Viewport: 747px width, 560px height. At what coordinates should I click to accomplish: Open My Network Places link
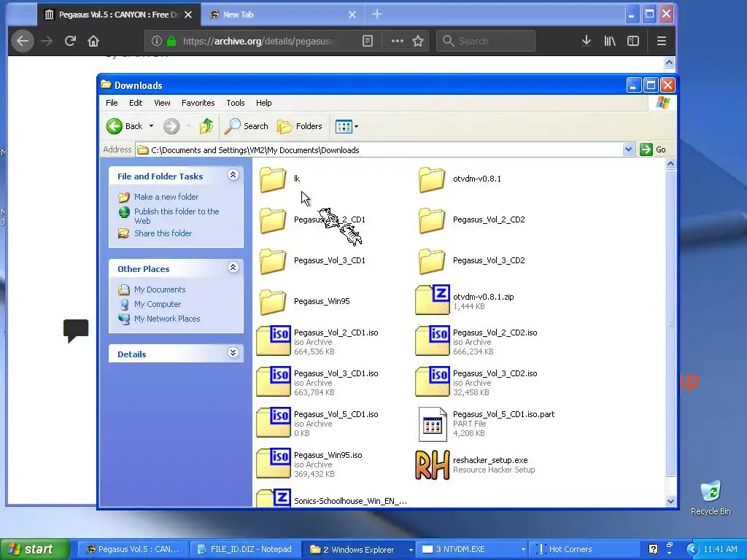pos(167,319)
